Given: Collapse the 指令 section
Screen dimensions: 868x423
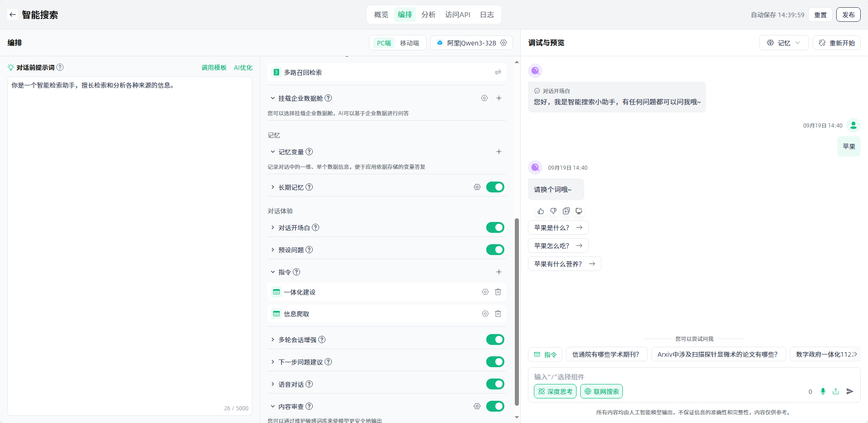Looking at the screenshot, I should point(273,272).
